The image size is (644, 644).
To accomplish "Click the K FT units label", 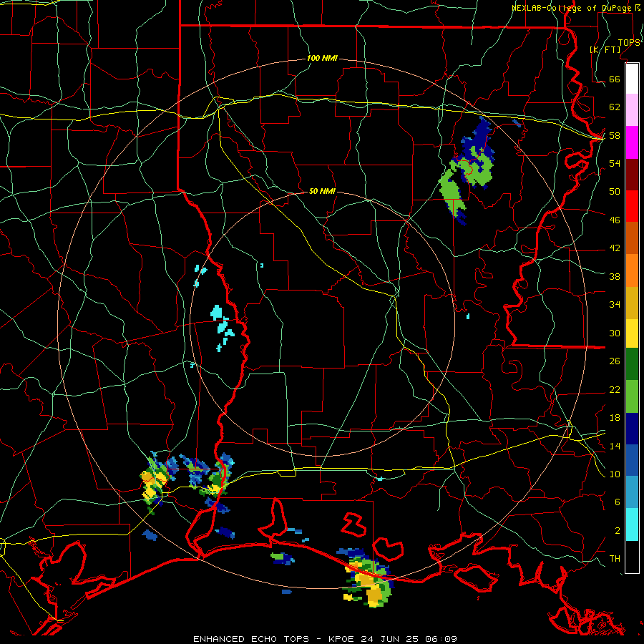I will pos(605,49).
